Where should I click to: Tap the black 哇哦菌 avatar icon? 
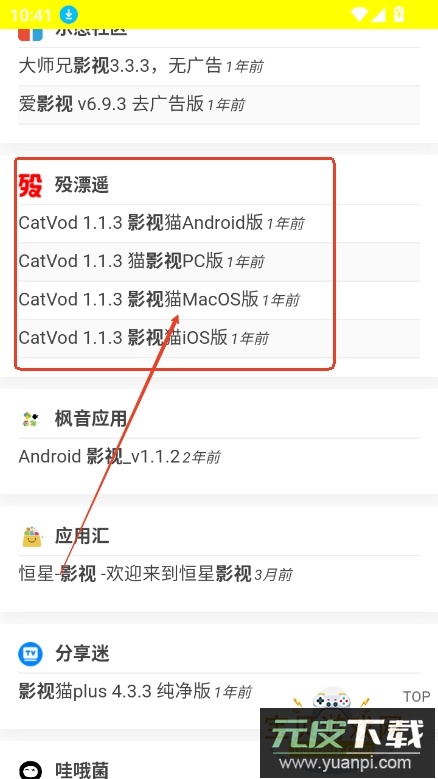pyautogui.click(x=30, y=770)
